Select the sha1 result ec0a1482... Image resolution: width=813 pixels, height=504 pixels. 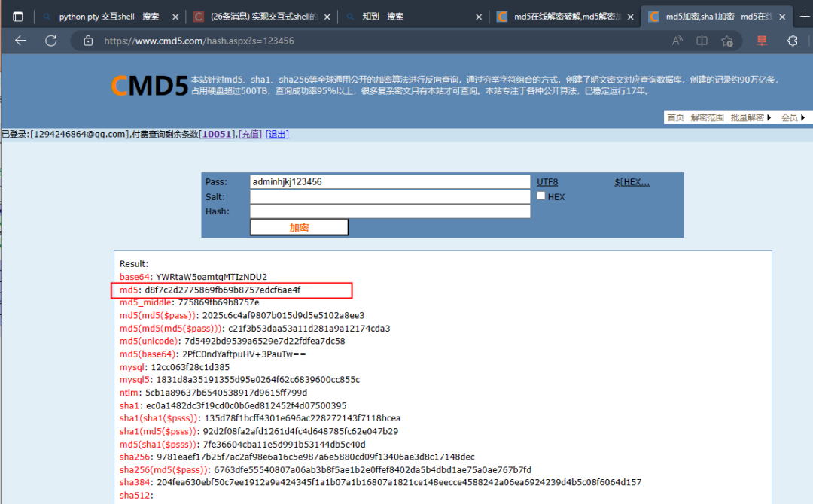coord(246,405)
